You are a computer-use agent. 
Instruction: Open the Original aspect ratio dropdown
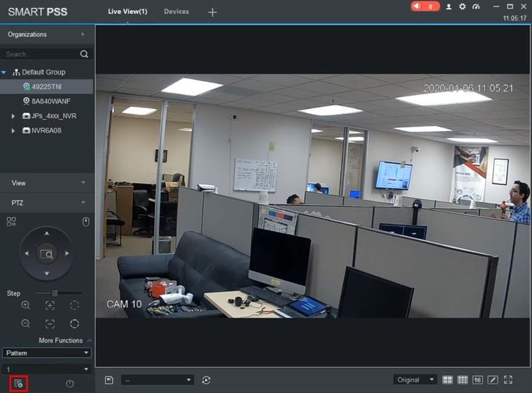tap(414, 380)
